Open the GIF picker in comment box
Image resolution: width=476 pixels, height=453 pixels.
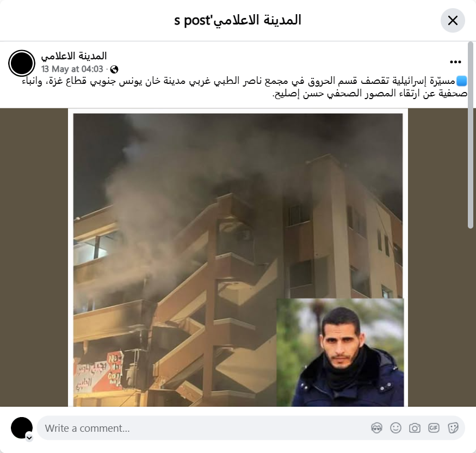[x=434, y=428]
